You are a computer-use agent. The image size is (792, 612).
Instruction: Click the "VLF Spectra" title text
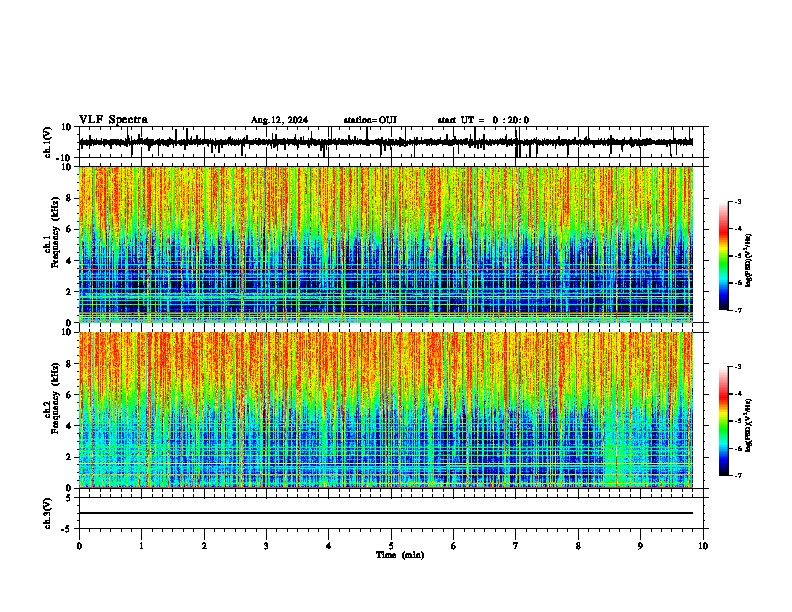tap(113, 120)
